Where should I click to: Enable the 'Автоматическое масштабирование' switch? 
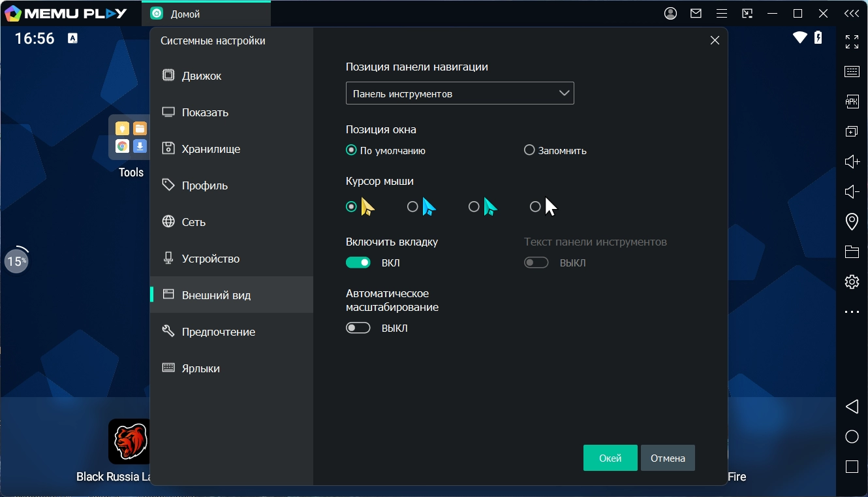point(358,328)
